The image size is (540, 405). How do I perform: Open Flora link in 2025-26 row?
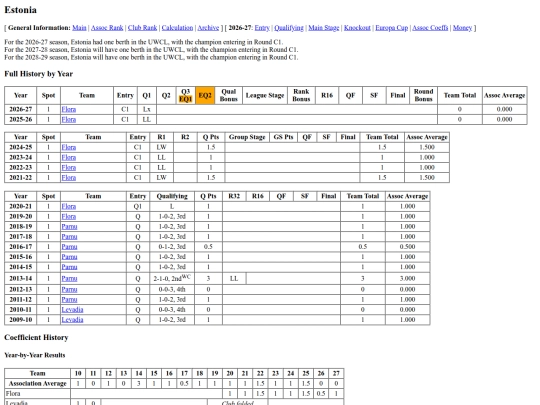coord(69,120)
